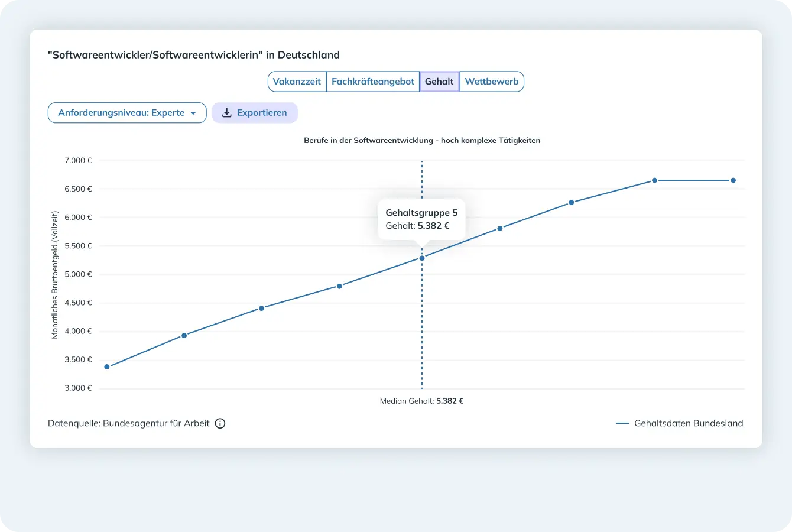Viewport: 792px width, 532px height.
Task: Switch to the Vakanzzeit tab
Action: (x=297, y=82)
